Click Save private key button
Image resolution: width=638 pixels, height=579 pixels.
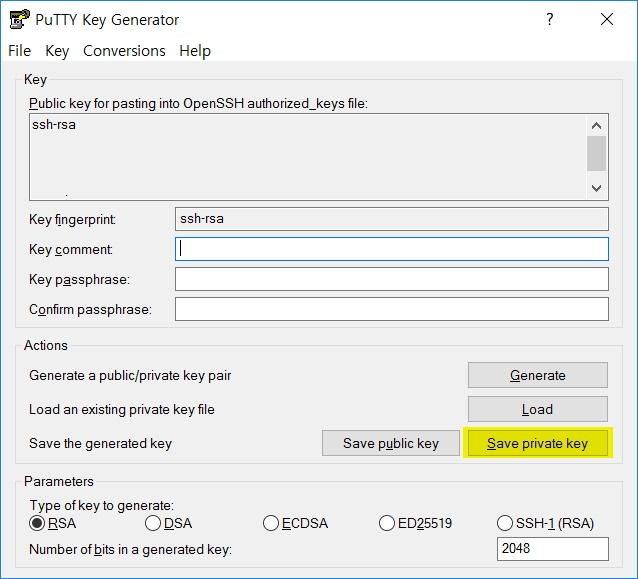[537, 443]
